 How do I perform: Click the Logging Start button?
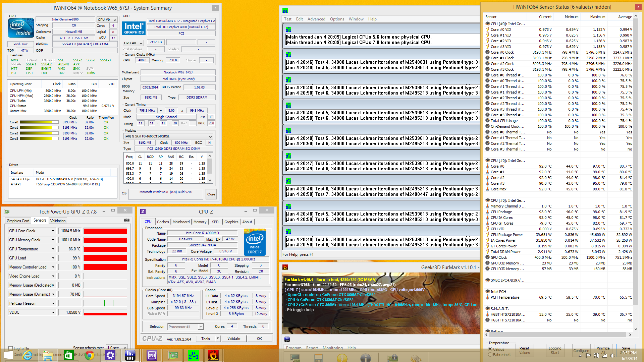pyautogui.click(x=555, y=351)
